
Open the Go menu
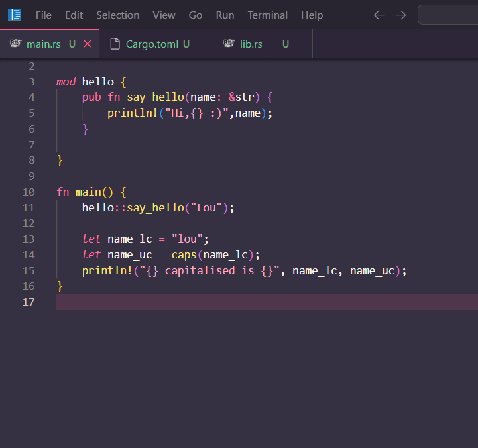coord(196,15)
